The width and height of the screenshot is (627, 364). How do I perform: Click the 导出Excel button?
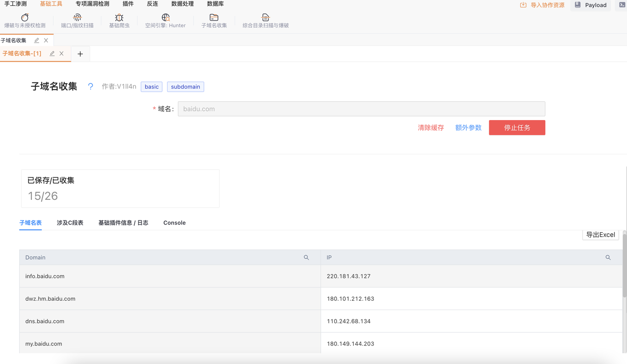(x=601, y=235)
